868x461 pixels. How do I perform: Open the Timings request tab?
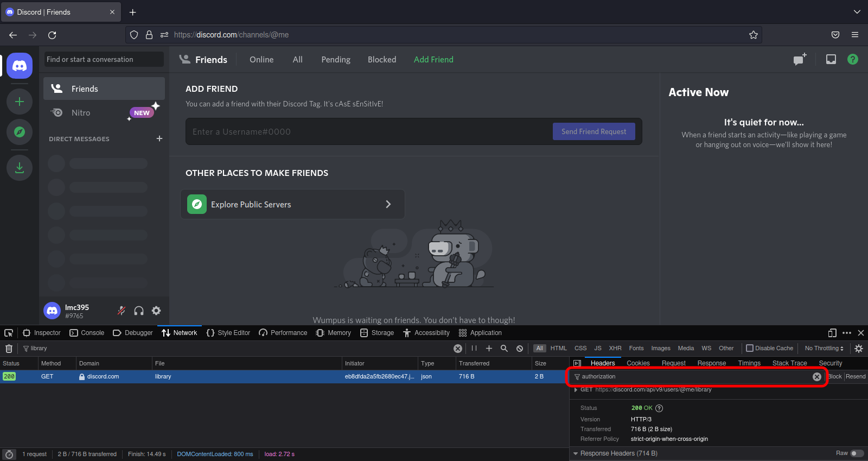(749, 363)
